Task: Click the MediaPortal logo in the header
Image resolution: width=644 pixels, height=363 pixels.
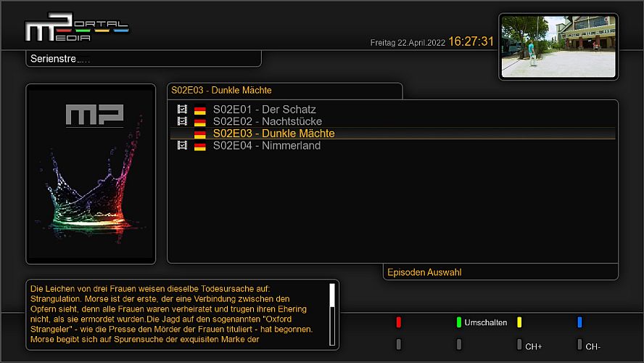Action: click(x=77, y=27)
